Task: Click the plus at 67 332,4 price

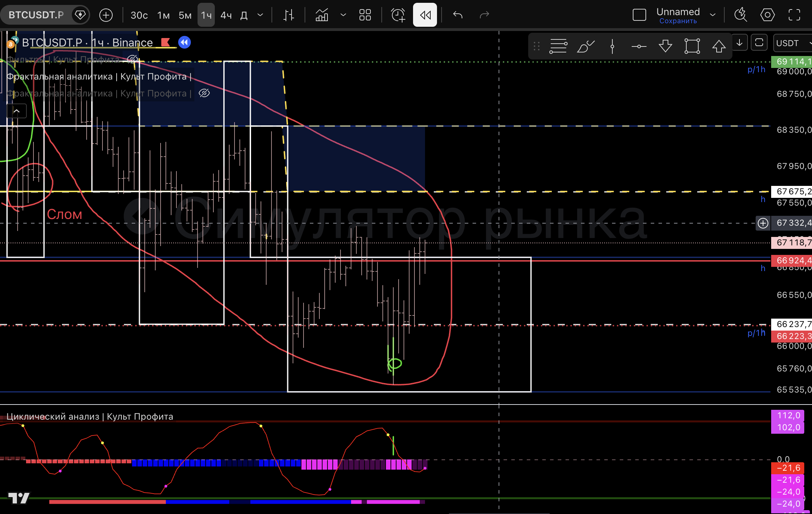Action: [x=763, y=223]
